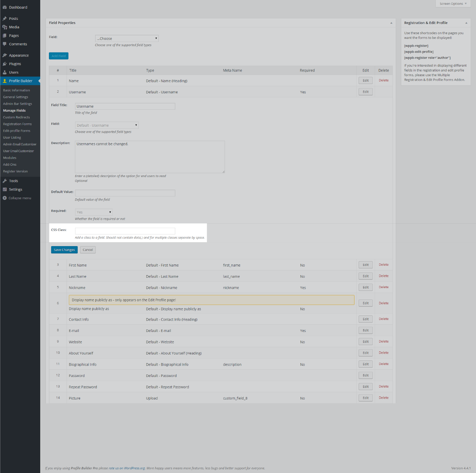Open Registration Forms submenu item
Screen dimensions: 476x473
[x=17, y=124]
